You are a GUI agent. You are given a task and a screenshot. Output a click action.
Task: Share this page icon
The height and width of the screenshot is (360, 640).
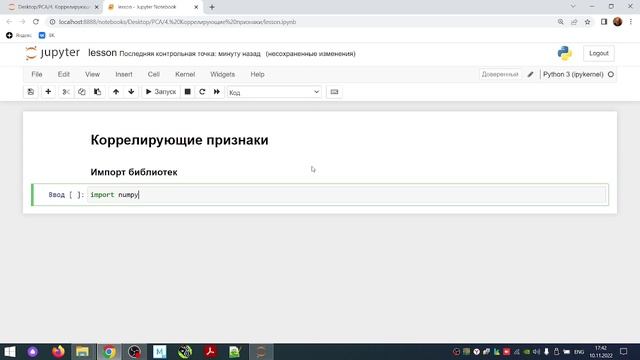[574, 22]
